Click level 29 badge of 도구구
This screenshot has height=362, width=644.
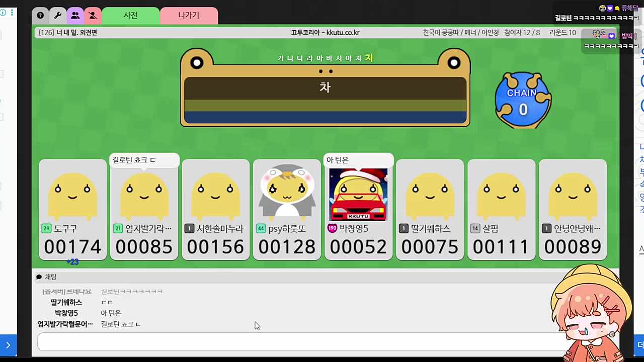pyautogui.click(x=46, y=229)
